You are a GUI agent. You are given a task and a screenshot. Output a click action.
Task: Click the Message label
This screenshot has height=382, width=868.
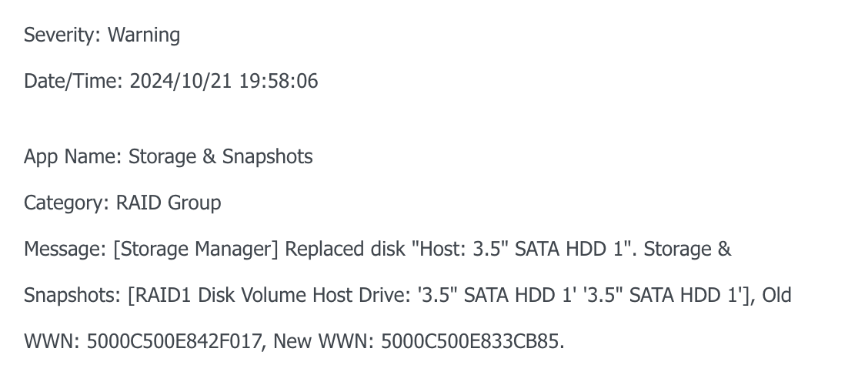point(65,249)
